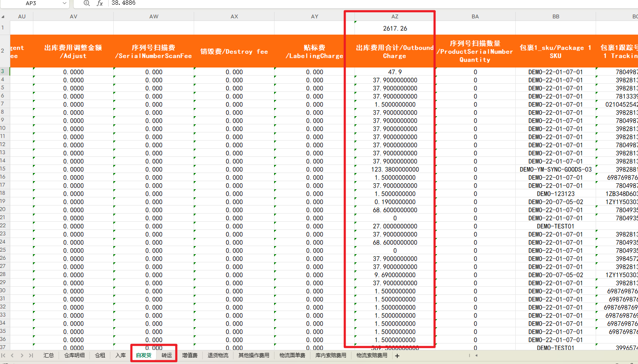Select column AY header
638x364 pixels.
315,17
